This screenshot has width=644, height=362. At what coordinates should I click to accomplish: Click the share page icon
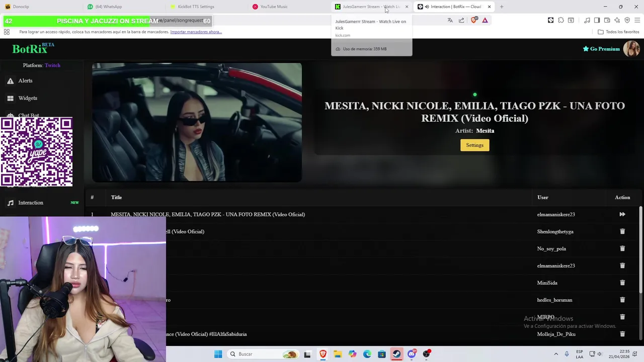pyautogui.click(x=461, y=20)
